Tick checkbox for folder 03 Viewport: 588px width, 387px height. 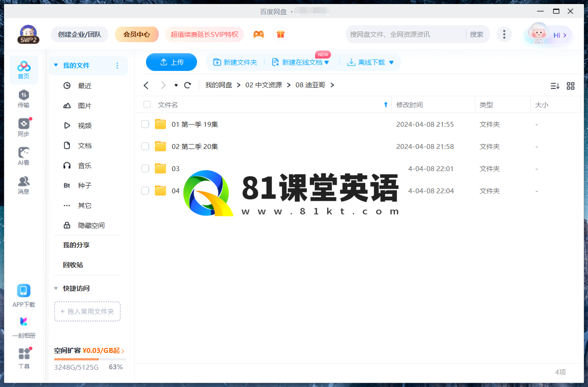point(145,168)
